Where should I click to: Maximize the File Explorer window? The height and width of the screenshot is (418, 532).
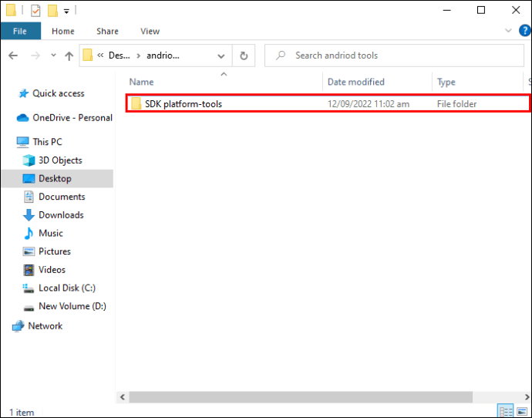[x=481, y=10]
